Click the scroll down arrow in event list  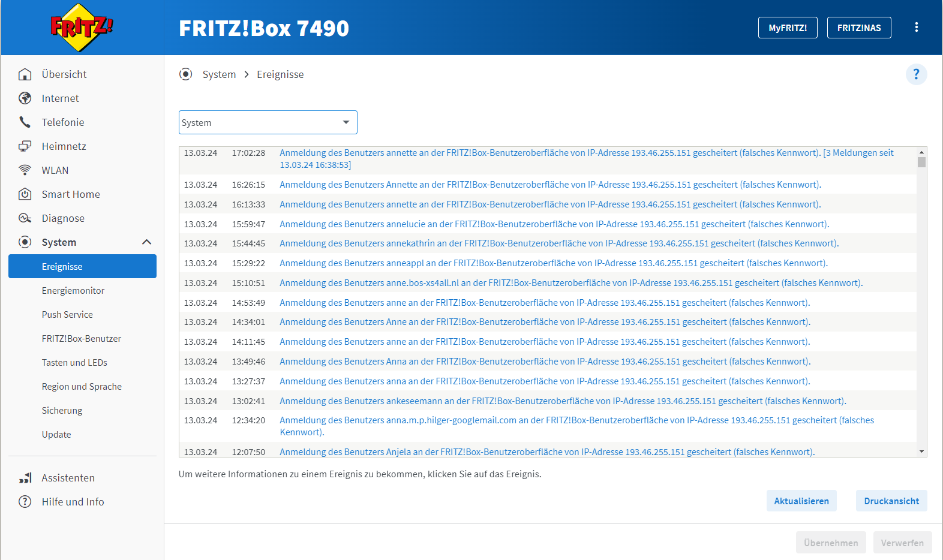click(x=921, y=451)
